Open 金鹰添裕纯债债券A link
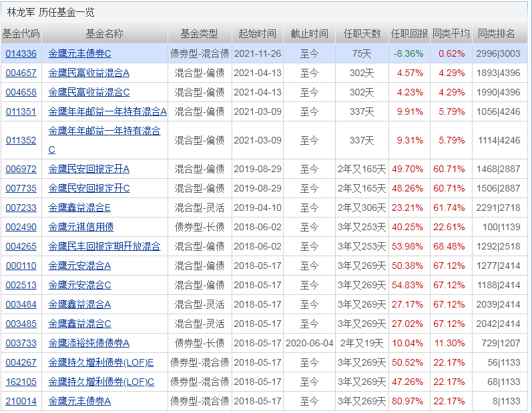 [89, 344]
